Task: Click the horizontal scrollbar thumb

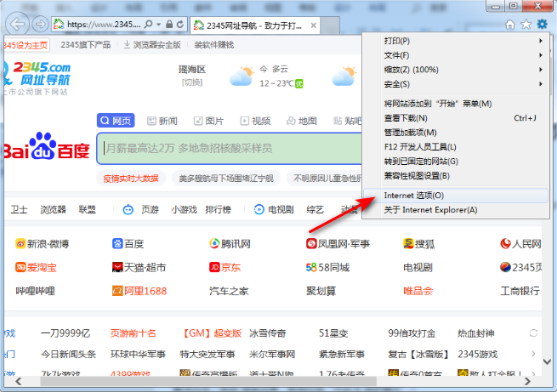Action: (x=208, y=381)
